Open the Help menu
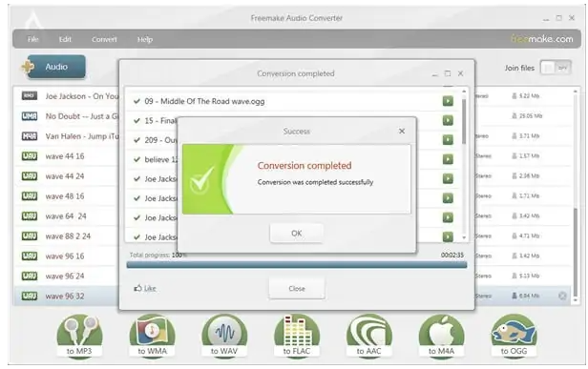This screenshot has height=369, width=588. pos(145,39)
